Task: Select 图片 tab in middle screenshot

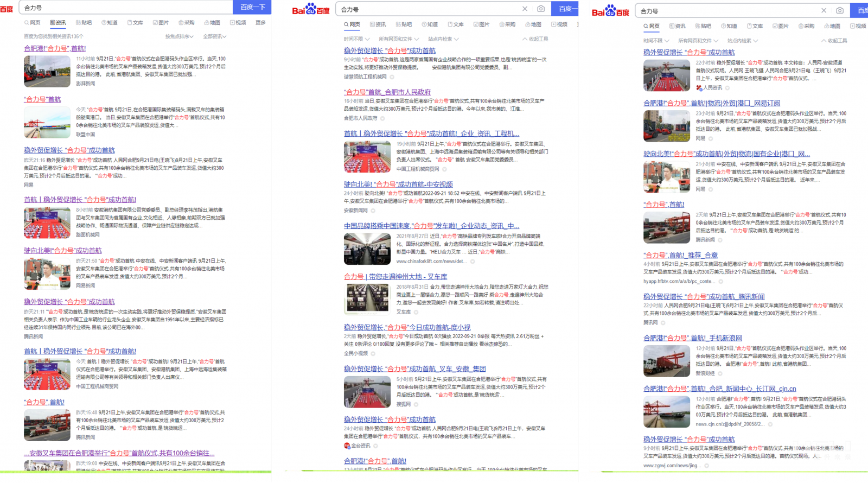Action: (x=481, y=24)
